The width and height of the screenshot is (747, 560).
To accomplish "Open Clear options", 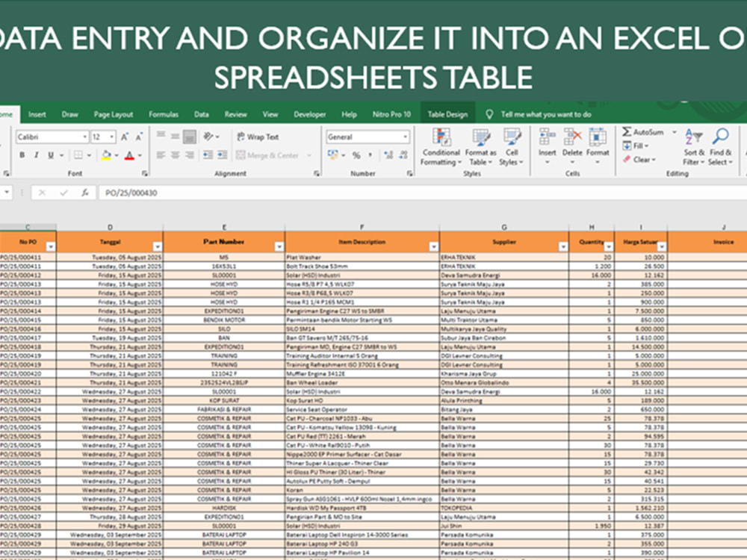I will pos(639,160).
